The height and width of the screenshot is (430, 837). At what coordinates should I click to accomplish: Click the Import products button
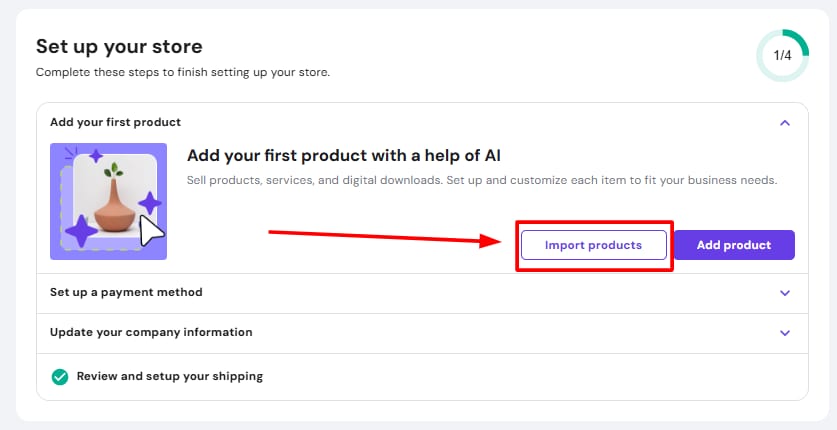tap(593, 245)
